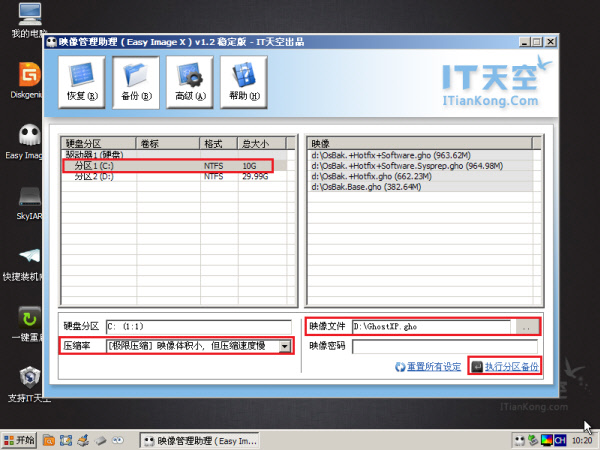Viewport: 600px width, 450px height.
Task: Open the DiskGenius desktop icon
Action: tap(28, 80)
